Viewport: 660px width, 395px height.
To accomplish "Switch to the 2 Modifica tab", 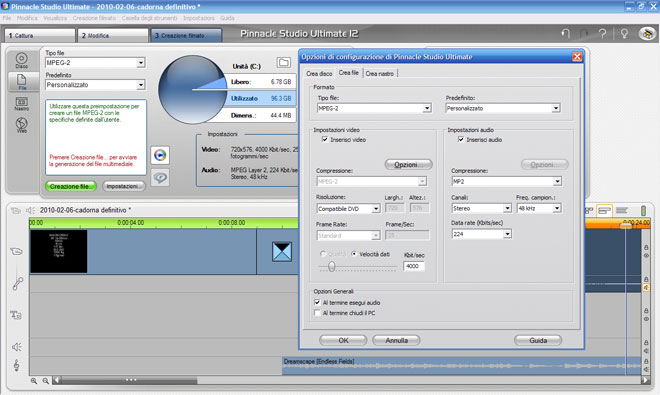I will pos(112,35).
